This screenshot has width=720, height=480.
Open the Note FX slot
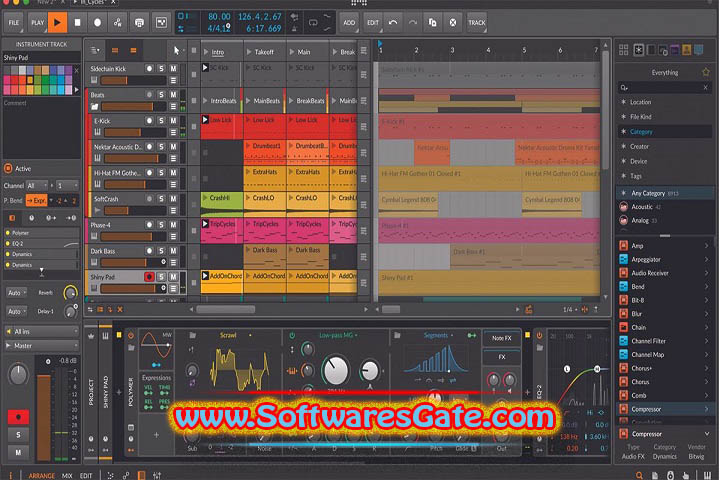[x=501, y=338]
